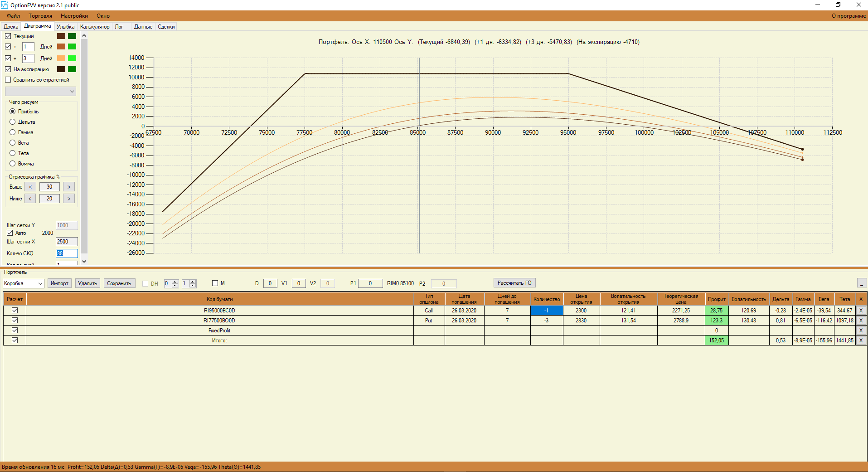Pick the orange-brown swatch for +1 Дней
Screen dimensions: 868x472
pos(61,47)
